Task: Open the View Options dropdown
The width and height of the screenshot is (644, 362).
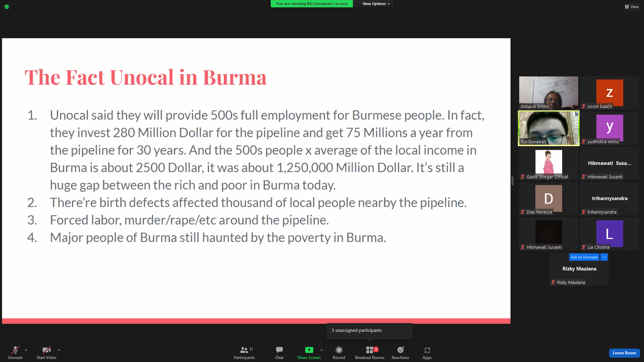Action: [x=376, y=4]
